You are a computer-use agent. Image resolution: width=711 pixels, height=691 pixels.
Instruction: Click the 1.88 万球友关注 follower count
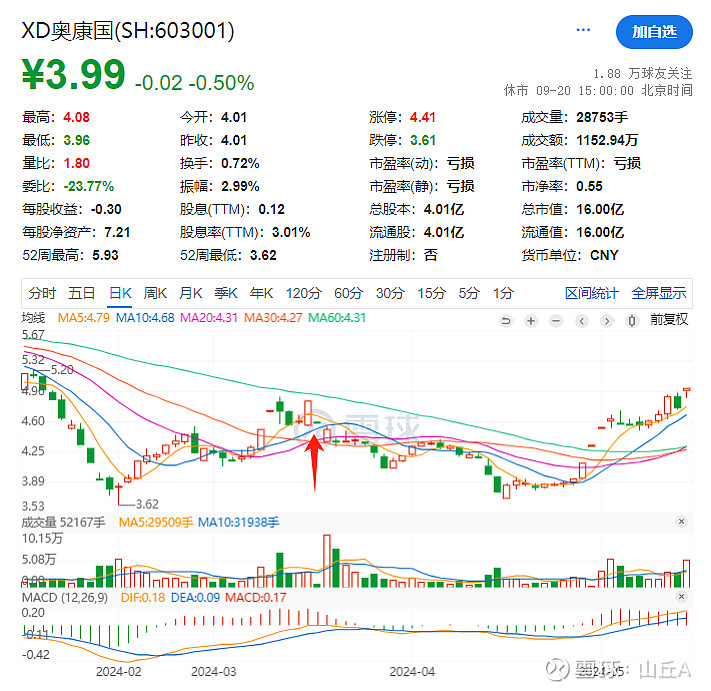[x=643, y=73]
